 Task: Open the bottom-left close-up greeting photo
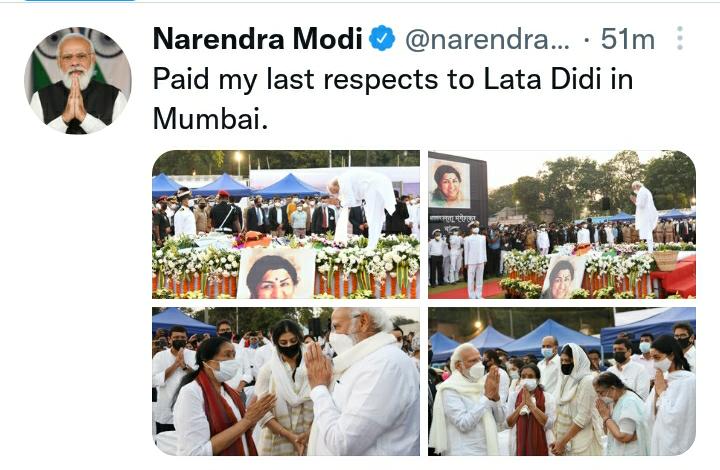tap(286, 381)
